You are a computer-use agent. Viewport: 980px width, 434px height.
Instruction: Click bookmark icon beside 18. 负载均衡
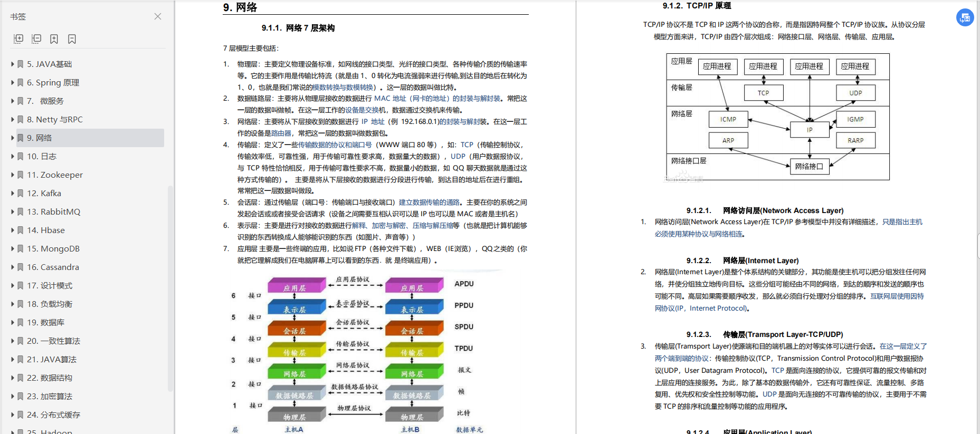21,304
